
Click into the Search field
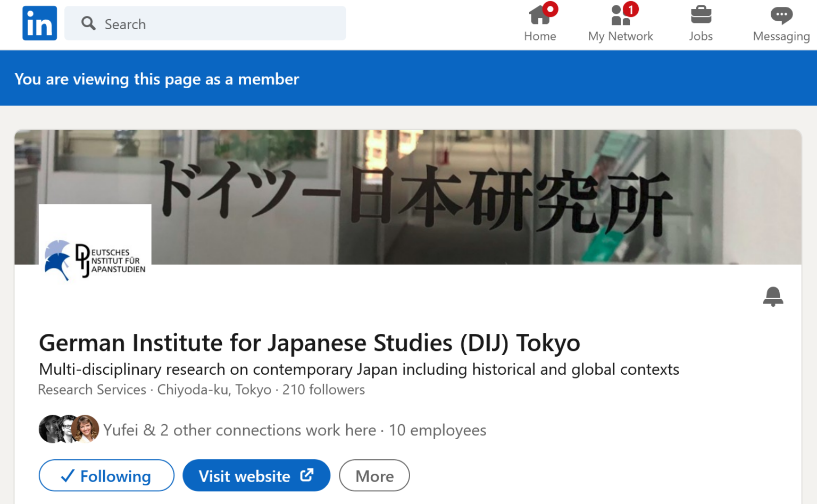pos(205,23)
